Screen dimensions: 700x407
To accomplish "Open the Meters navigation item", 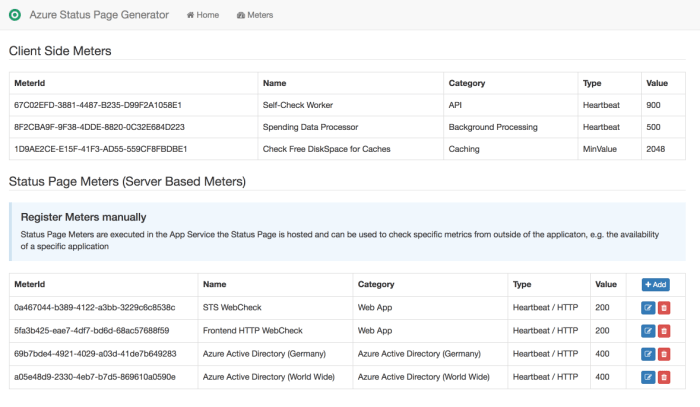I will (255, 15).
